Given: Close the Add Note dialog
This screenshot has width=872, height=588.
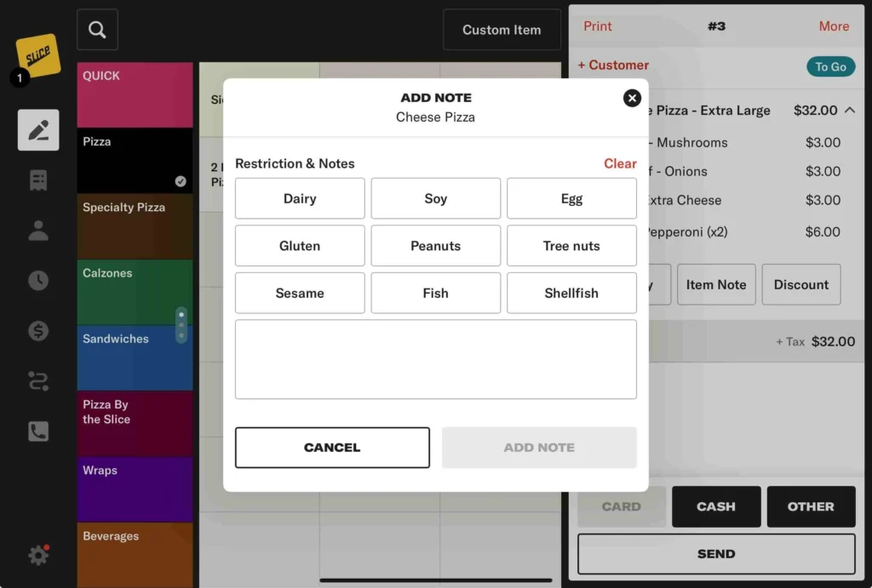Looking at the screenshot, I should point(632,98).
